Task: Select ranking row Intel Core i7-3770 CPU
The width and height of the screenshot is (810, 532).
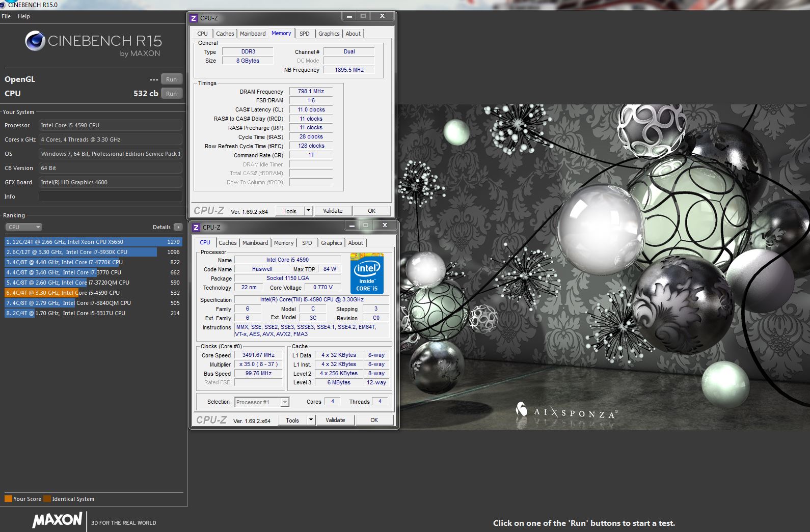Action: click(93, 272)
